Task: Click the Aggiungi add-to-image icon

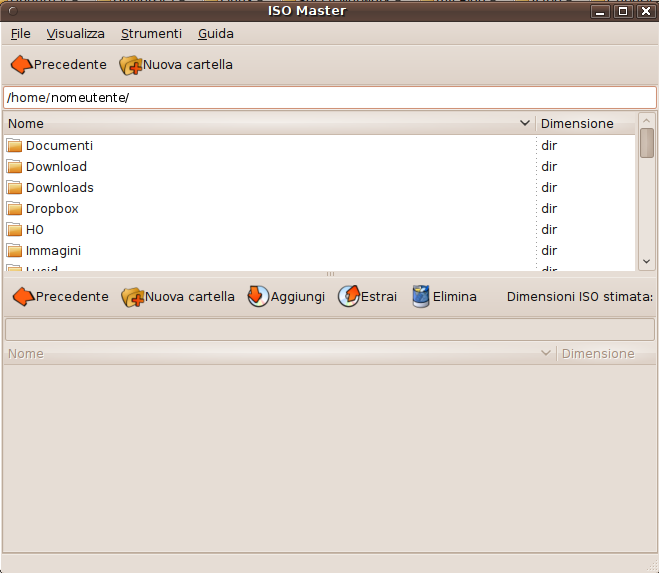Action: [258, 296]
